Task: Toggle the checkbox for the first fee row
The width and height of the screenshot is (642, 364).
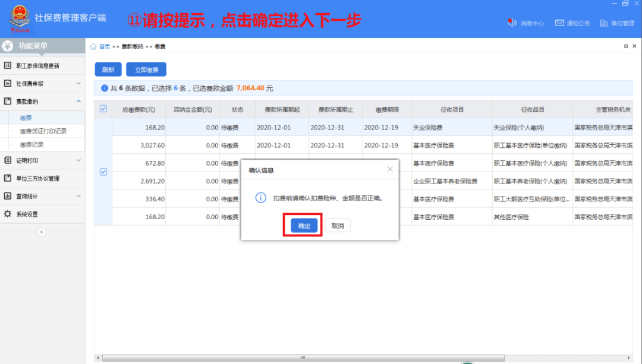Action: point(103,127)
